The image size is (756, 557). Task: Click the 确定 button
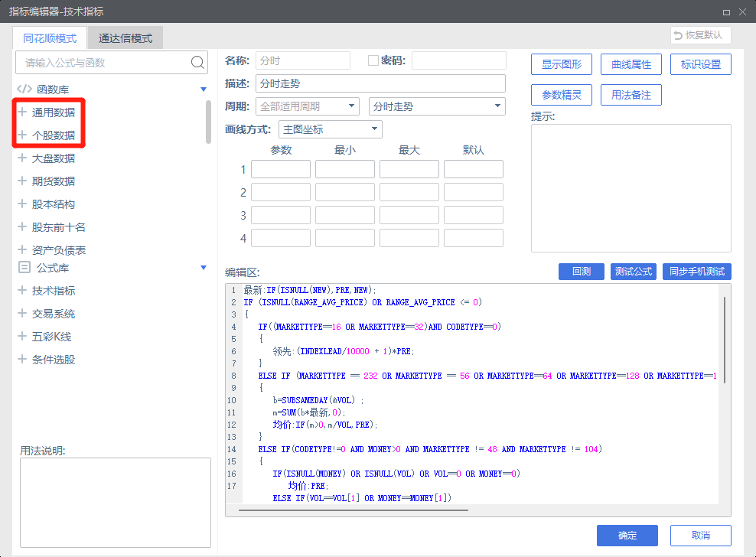627,535
